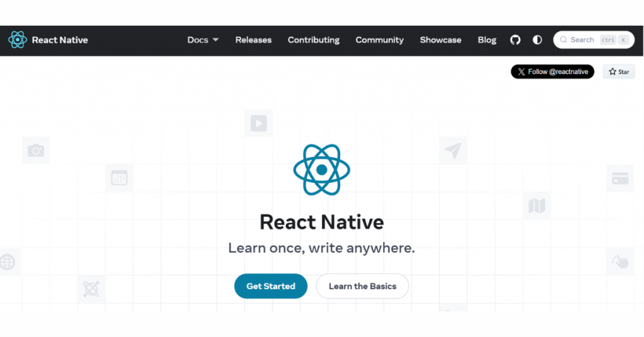This screenshot has height=337, width=644.
Task: Click the calendar tile icon
Action: coord(119,178)
